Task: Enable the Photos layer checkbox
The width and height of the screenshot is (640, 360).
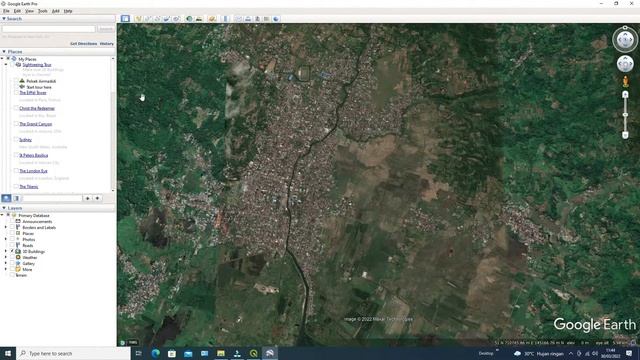Action: tap(12, 239)
